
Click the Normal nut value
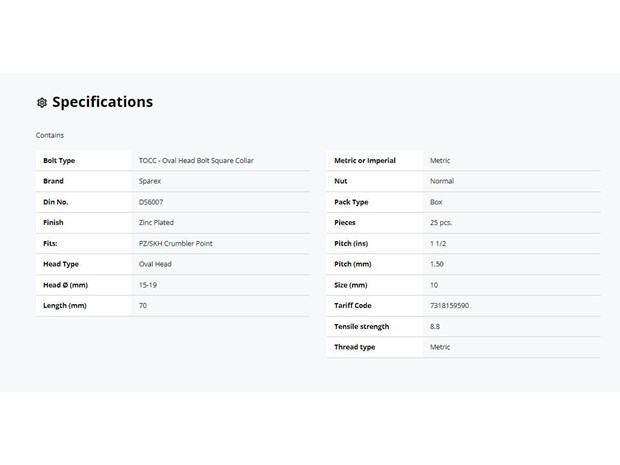442,181
